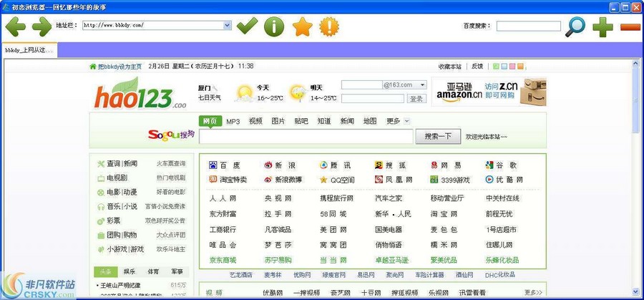This screenshot has width=644, height=300.
Task: Click the 反馈 link
Action: 477,66
